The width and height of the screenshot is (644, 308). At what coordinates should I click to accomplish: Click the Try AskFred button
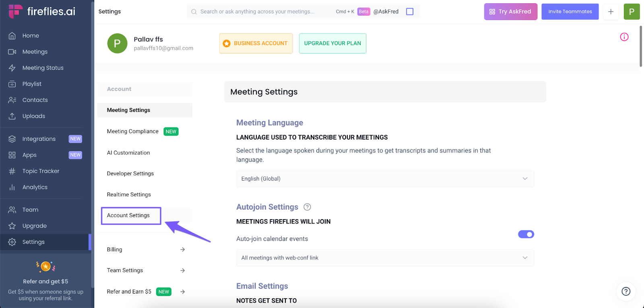tap(511, 12)
